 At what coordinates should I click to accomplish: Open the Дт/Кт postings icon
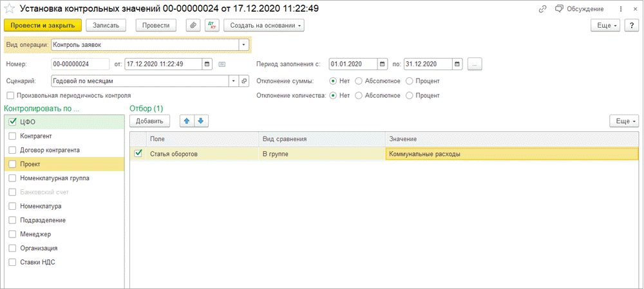click(x=211, y=25)
